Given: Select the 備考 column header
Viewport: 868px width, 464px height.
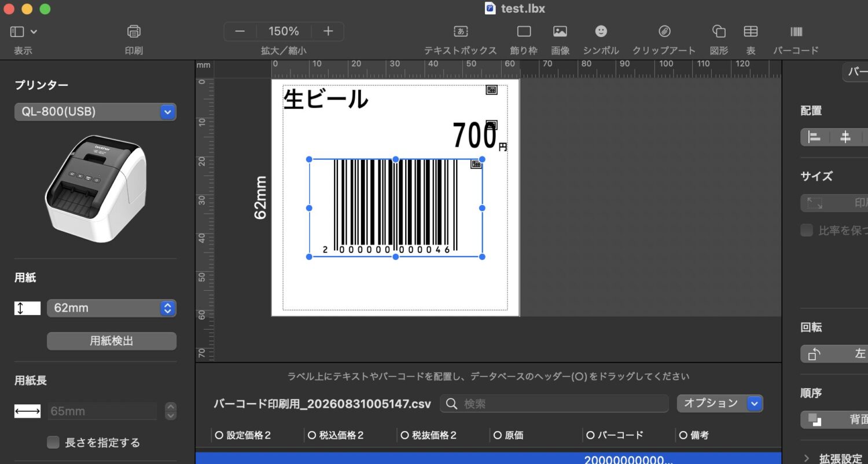Looking at the screenshot, I should click(694, 435).
